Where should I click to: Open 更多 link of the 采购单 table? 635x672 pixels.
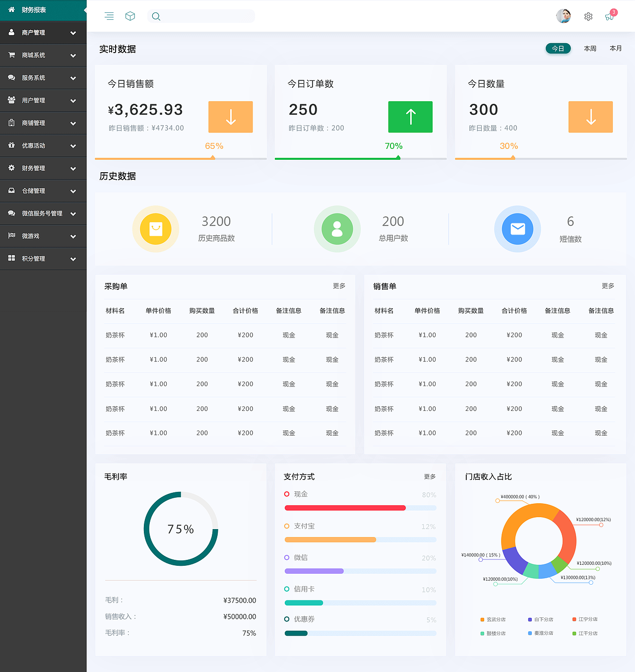(x=338, y=286)
